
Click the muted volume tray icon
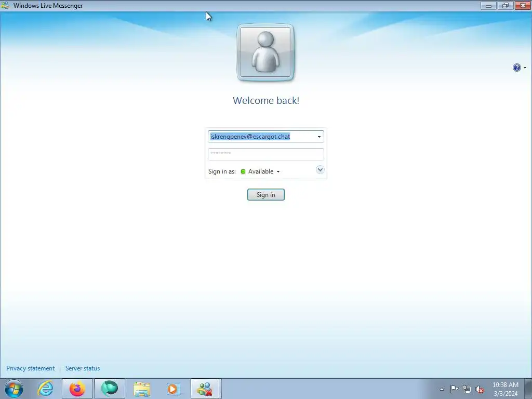click(x=480, y=389)
